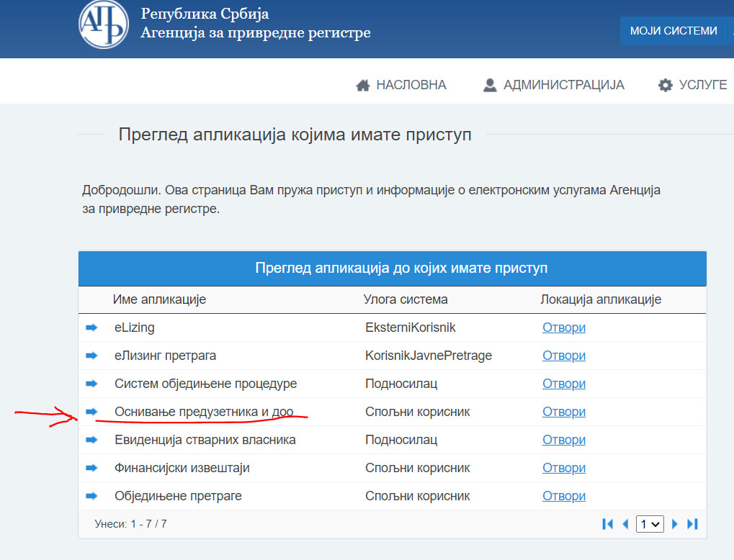
Task: Open the НАСЛОВНА menu item
Action: pyautogui.click(x=401, y=85)
